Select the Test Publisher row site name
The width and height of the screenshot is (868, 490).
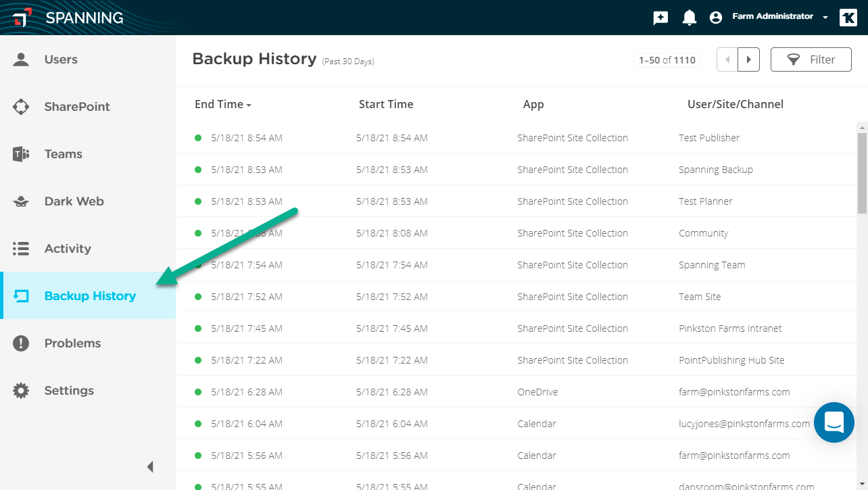[x=709, y=138]
